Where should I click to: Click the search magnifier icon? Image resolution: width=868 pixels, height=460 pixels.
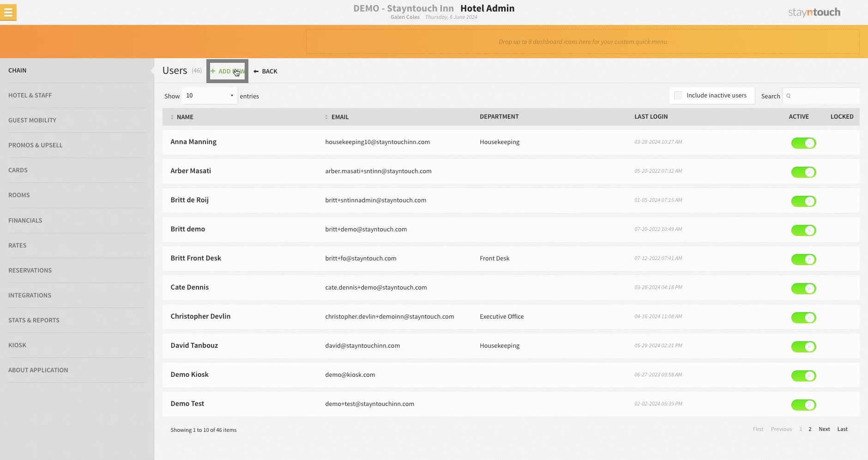(789, 96)
